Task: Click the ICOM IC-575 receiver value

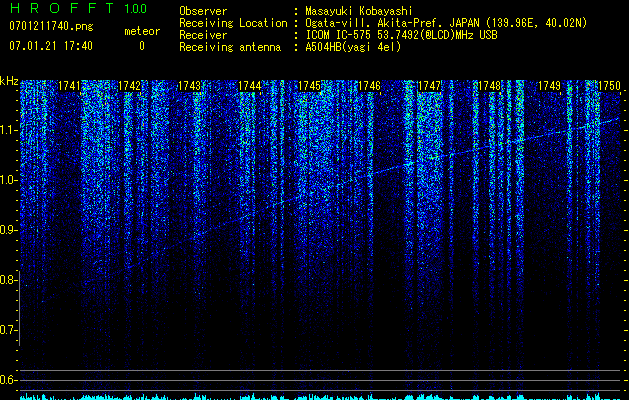Action: click(x=402, y=35)
